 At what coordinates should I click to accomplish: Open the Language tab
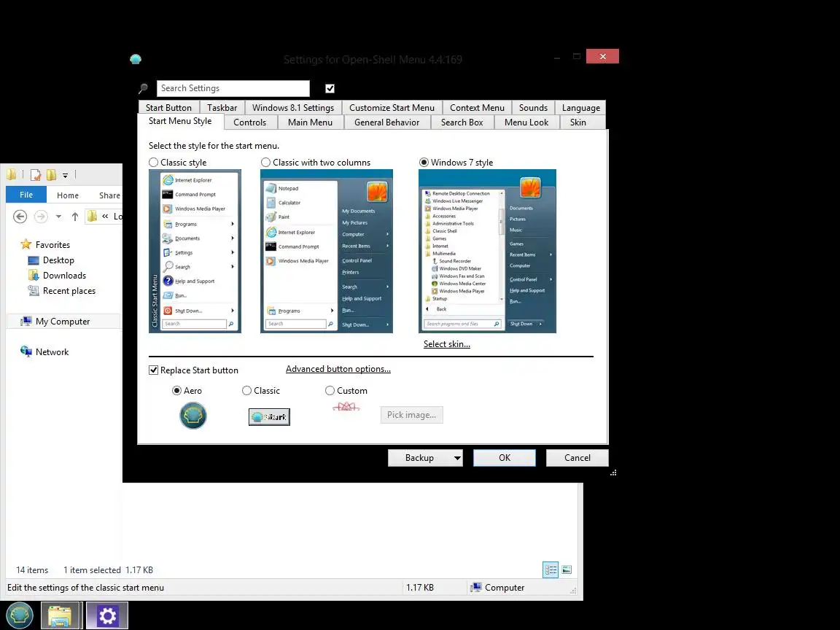coord(580,108)
